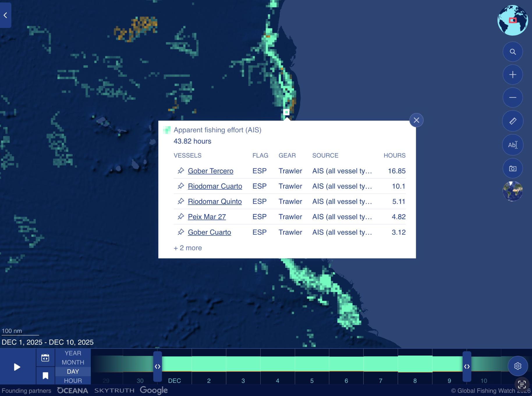Select the ruler measure tool
532x396 pixels.
513,121
